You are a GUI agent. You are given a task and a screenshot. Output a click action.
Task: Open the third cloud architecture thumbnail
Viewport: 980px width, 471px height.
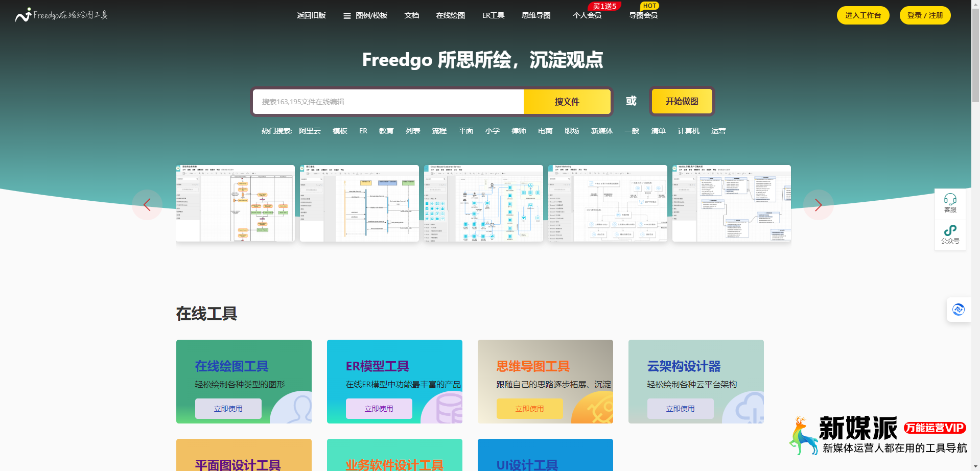[483, 203]
